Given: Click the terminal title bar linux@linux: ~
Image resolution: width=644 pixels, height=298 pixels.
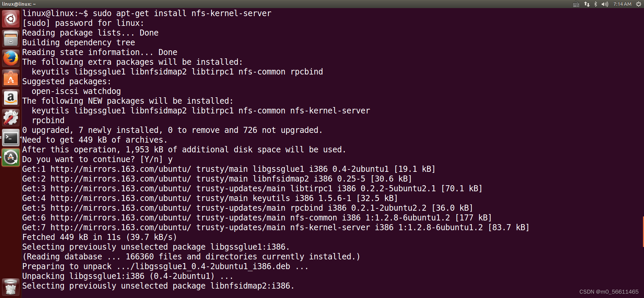Looking at the screenshot, I should [x=18, y=4].
